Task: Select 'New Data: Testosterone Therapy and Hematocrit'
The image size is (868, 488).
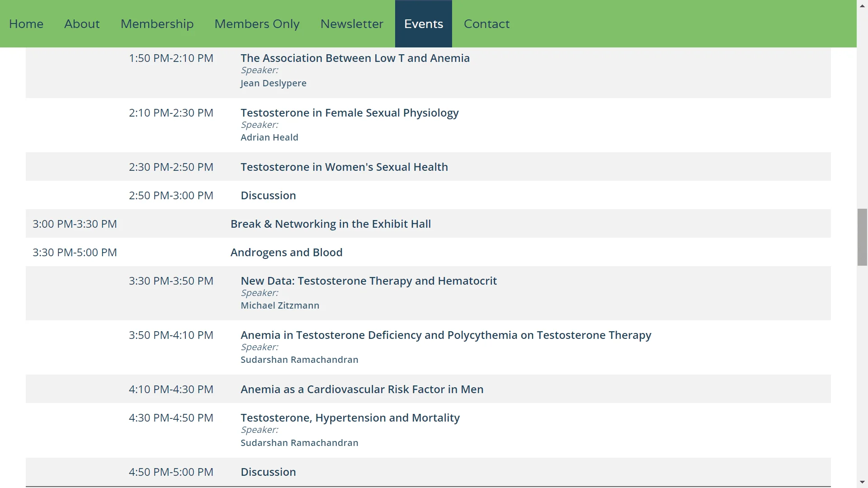Action: point(368,281)
